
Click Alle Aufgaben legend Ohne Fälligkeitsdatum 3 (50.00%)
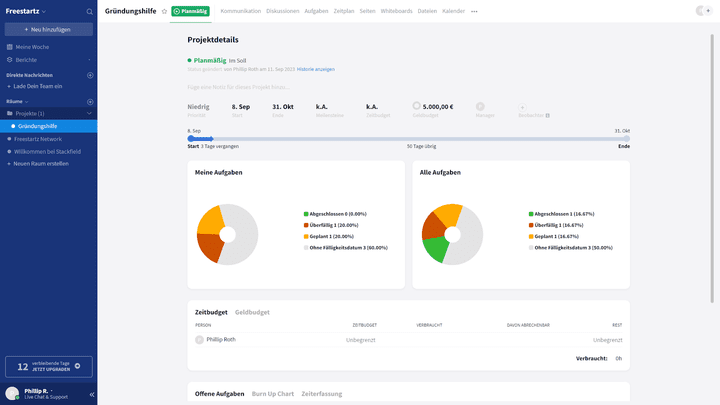click(x=570, y=248)
